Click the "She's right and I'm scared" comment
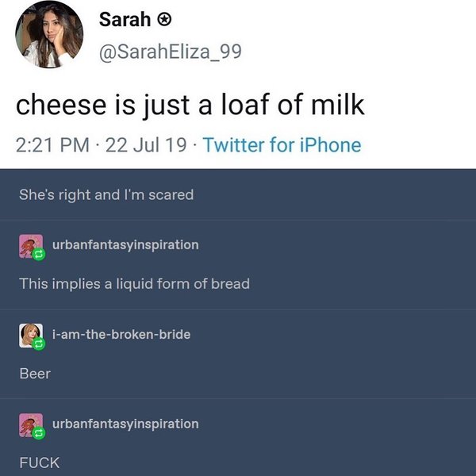This screenshot has height=476, width=476. (x=106, y=194)
